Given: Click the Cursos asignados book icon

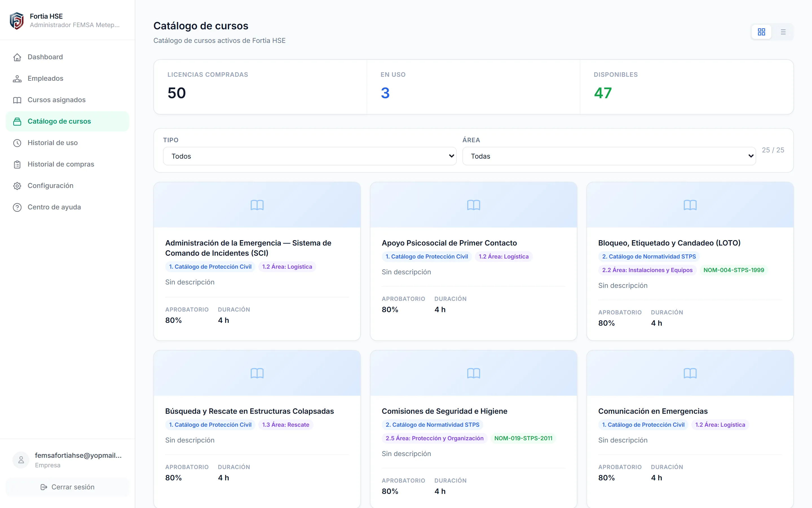Looking at the screenshot, I should [17, 100].
